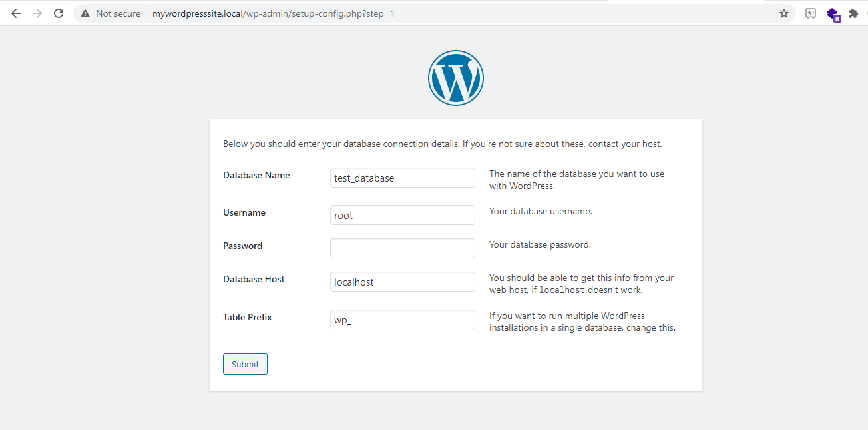Screen dimensions: 868x430
Task: Click the 'name of the database' help text
Action: tap(576, 180)
